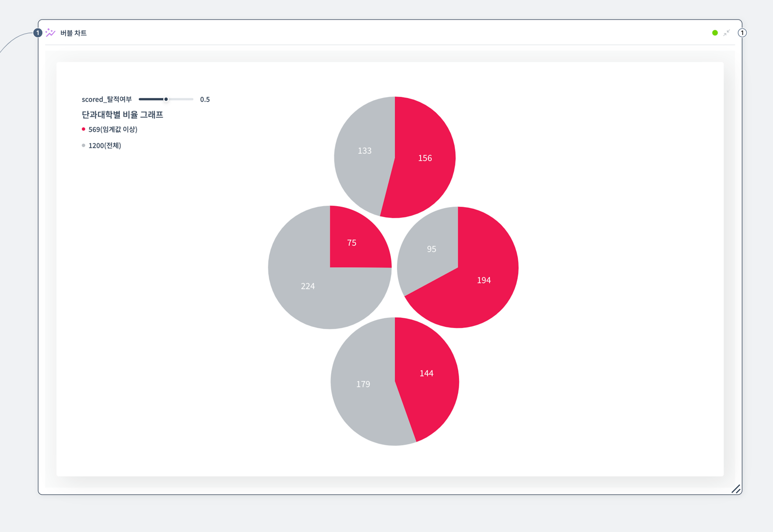Click the purple sparkle bubble chart icon
773x532 pixels.
[x=50, y=33]
